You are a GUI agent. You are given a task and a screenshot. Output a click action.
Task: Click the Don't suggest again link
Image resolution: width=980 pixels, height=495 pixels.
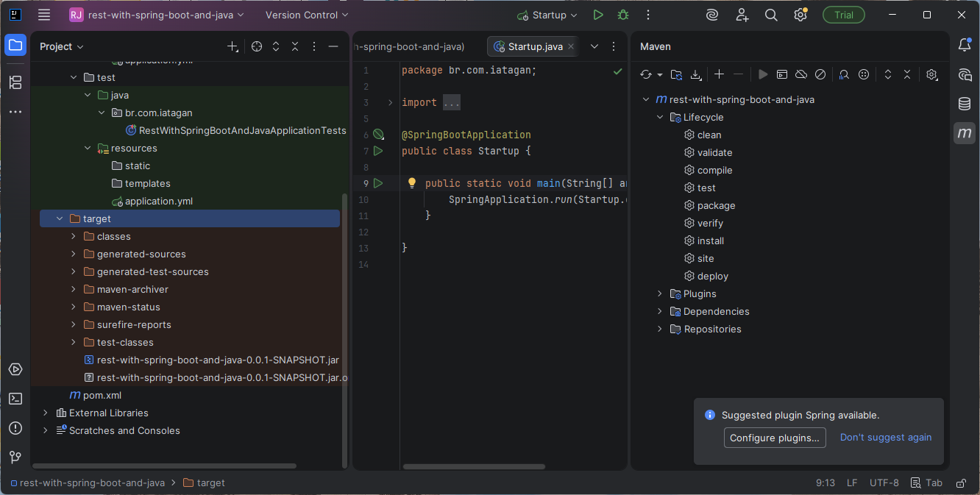click(886, 438)
